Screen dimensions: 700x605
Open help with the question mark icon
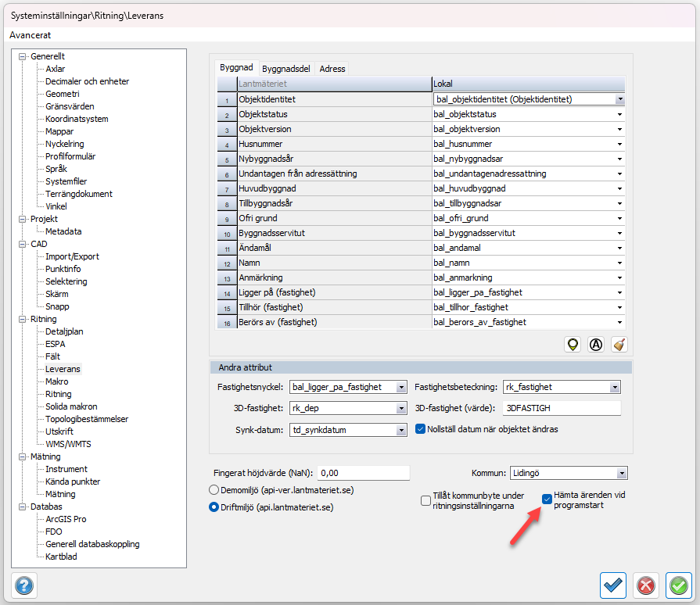[x=24, y=585]
